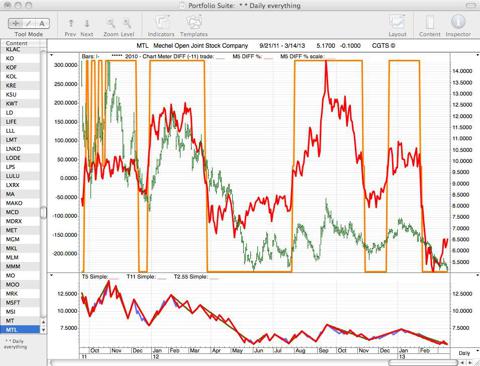Go to next symbol with Next arrow
Image resolution: width=480 pixels, height=366 pixels.
pos(87,23)
